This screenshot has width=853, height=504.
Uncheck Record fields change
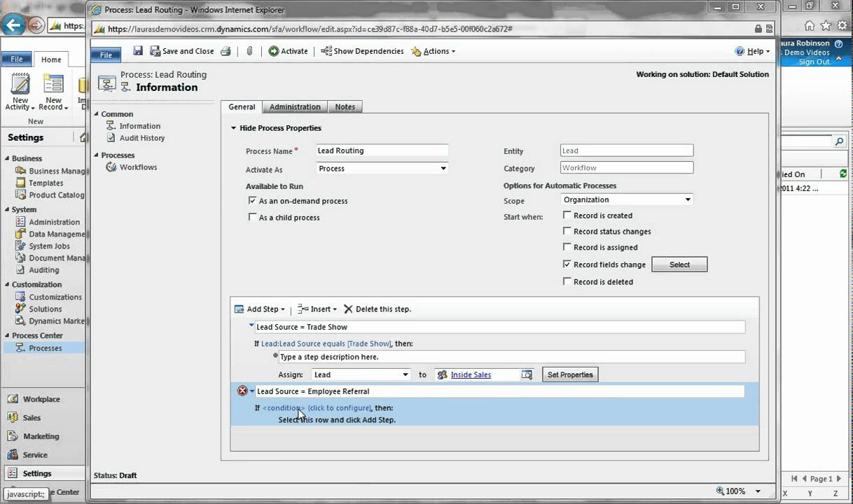(567, 264)
